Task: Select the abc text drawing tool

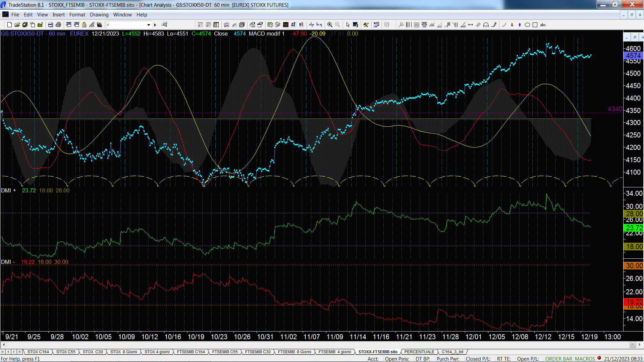Action: pyautogui.click(x=543, y=25)
